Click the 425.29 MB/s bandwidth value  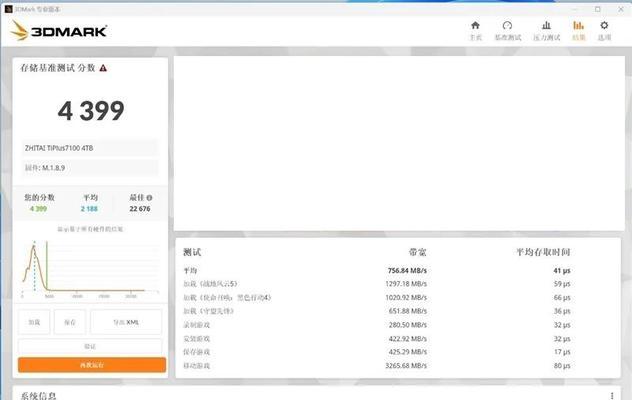407,352
